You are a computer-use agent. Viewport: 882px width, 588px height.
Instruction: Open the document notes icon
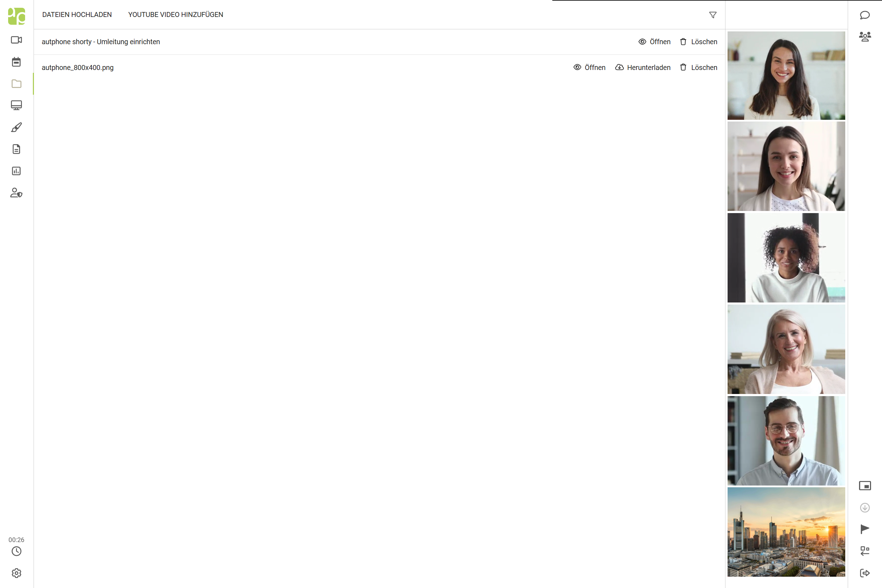click(x=16, y=149)
